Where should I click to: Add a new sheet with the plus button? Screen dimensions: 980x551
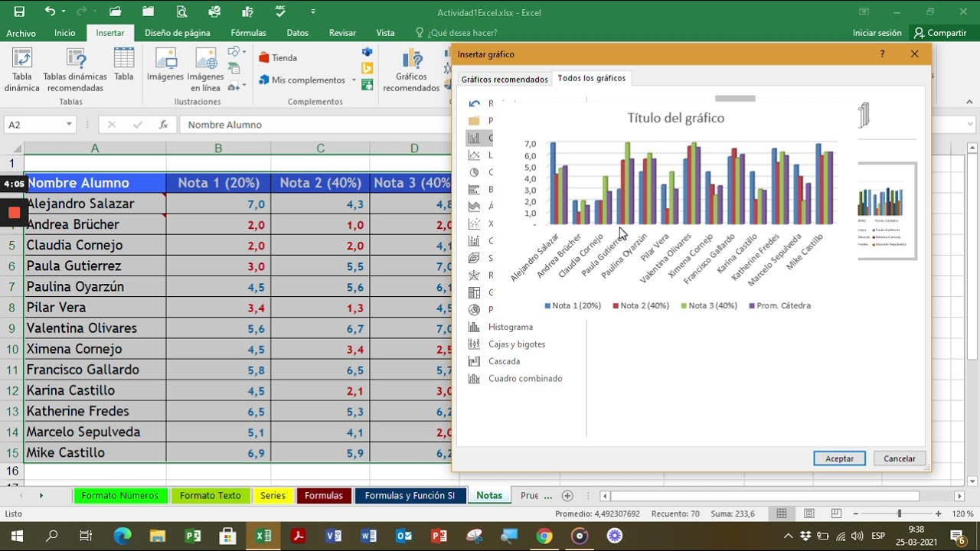567,496
